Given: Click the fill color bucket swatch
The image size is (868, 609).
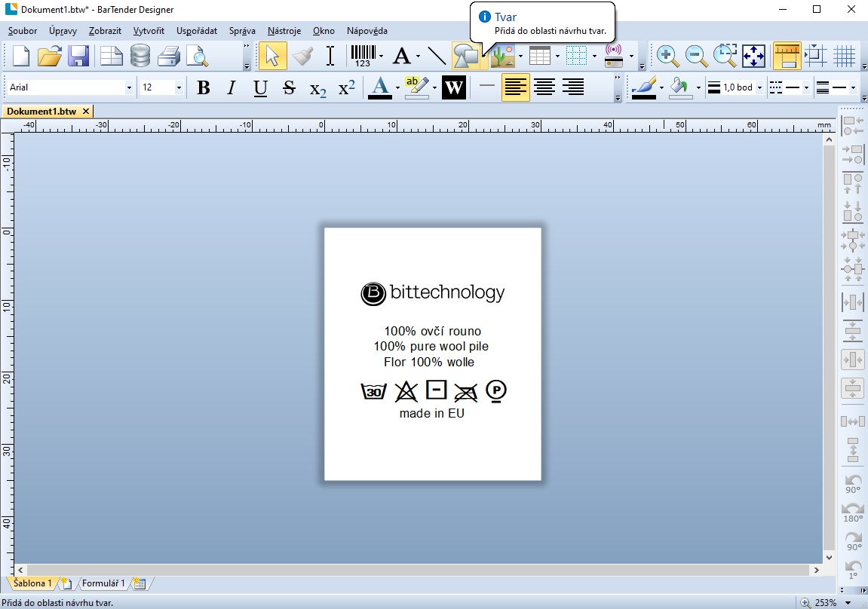Looking at the screenshot, I should 680,87.
